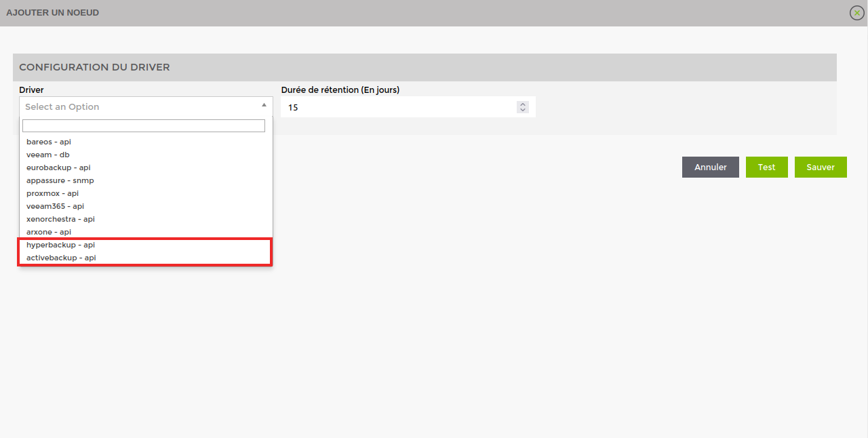Click the Durée de rétention label
The width and height of the screenshot is (868, 438).
pyautogui.click(x=340, y=89)
